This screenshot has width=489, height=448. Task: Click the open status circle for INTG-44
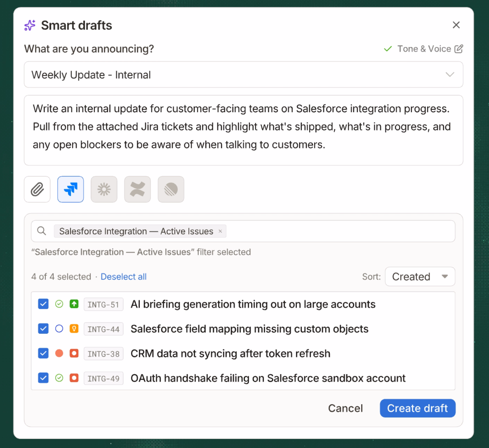click(x=59, y=329)
